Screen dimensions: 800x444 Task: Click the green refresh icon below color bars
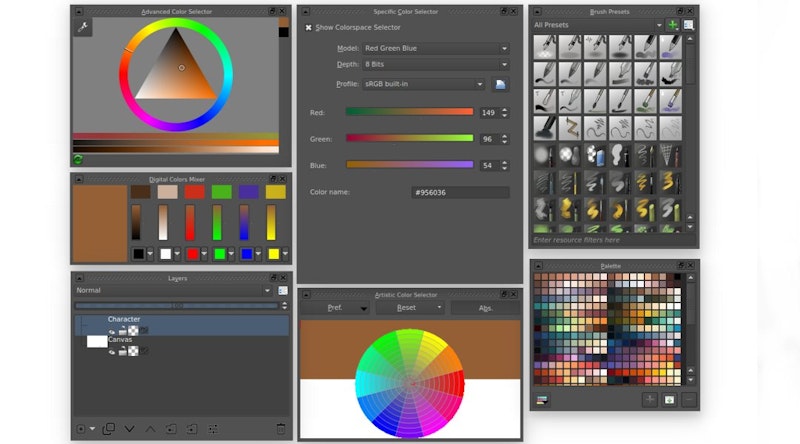click(78, 159)
